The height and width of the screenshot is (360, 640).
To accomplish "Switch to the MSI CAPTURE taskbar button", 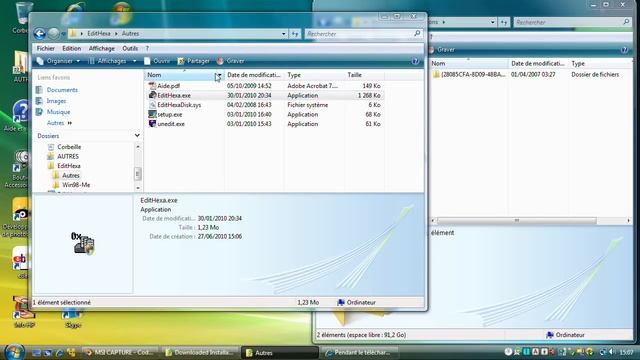I will [120, 353].
